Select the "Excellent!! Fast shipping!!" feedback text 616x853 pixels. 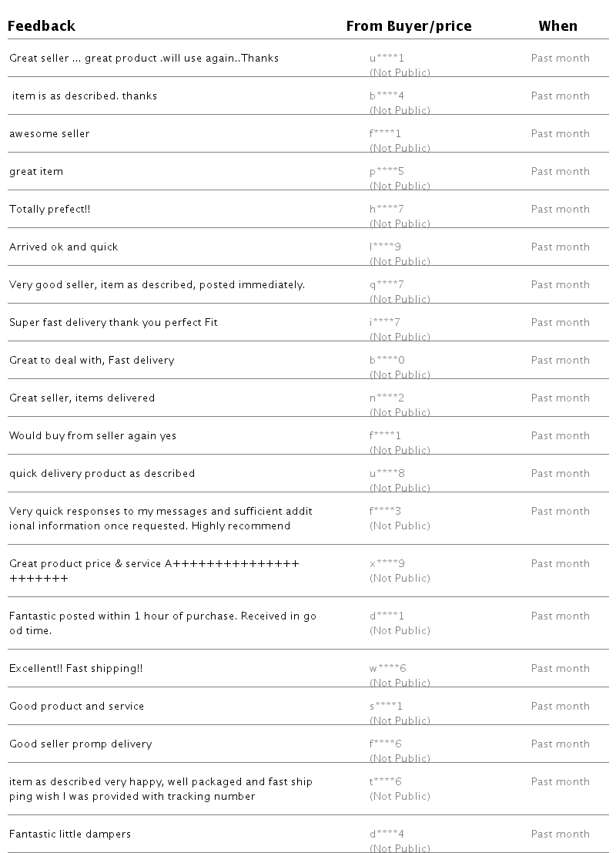click(x=75, y=669)
